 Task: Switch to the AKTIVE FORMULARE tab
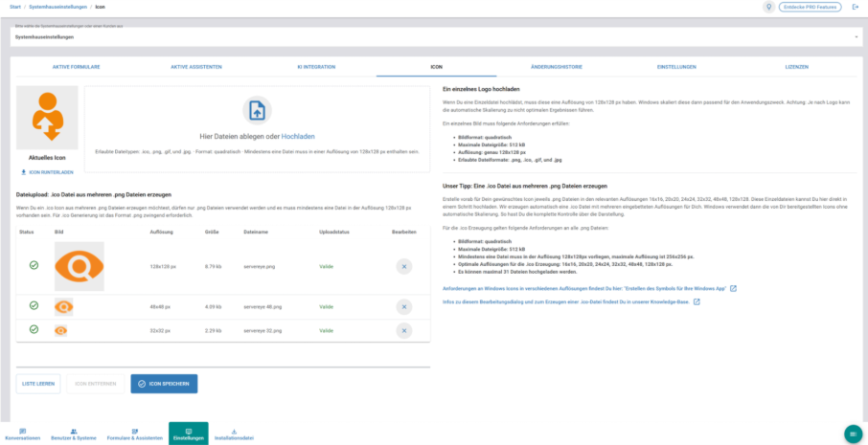pyautogui.click(x=77, y=67)
